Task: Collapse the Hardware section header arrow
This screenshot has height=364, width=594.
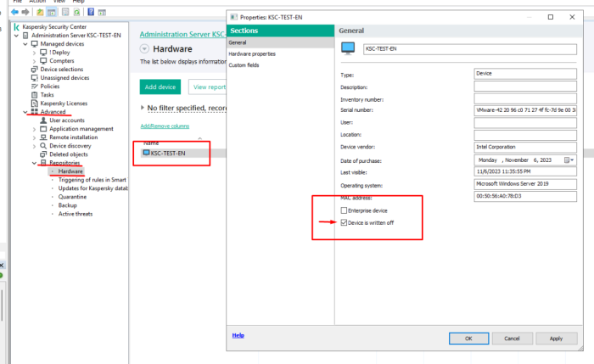Action: [x=144, y=49]
